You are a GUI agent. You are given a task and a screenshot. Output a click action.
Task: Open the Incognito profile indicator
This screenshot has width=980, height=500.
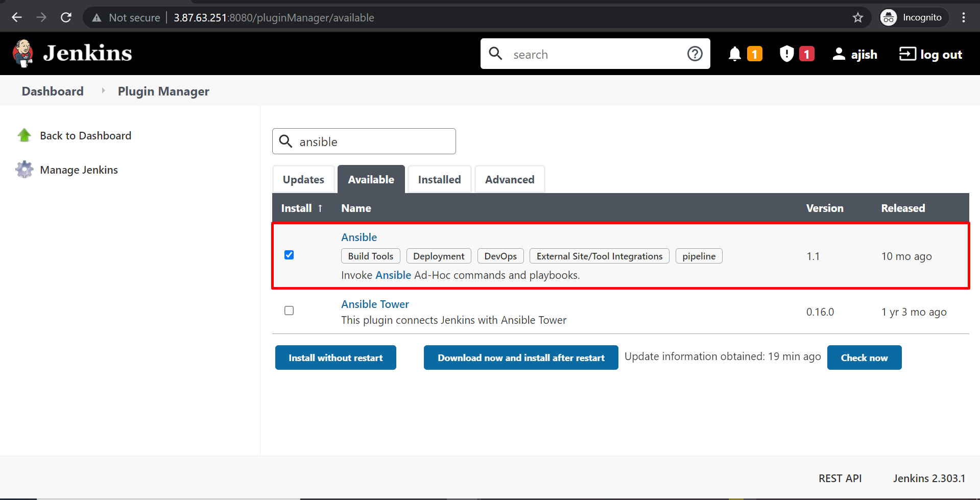pyautogui.click(x=914, y=17)
